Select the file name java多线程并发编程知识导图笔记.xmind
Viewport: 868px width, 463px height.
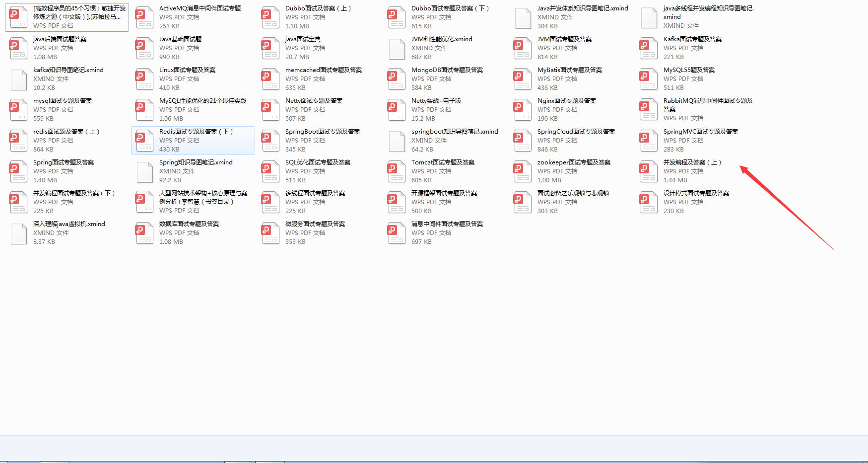[708, 12]
